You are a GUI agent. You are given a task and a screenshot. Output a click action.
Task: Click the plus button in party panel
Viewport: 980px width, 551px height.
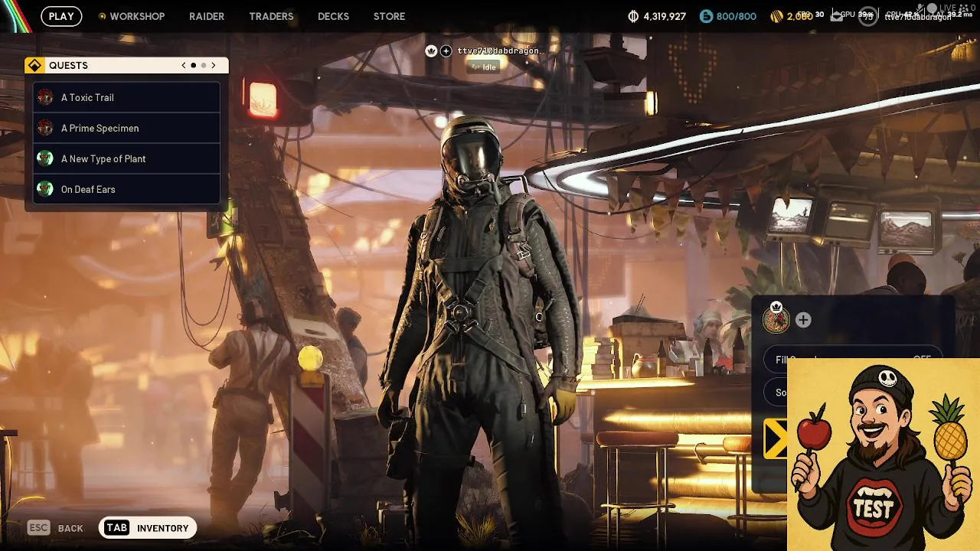click(803, 320)
